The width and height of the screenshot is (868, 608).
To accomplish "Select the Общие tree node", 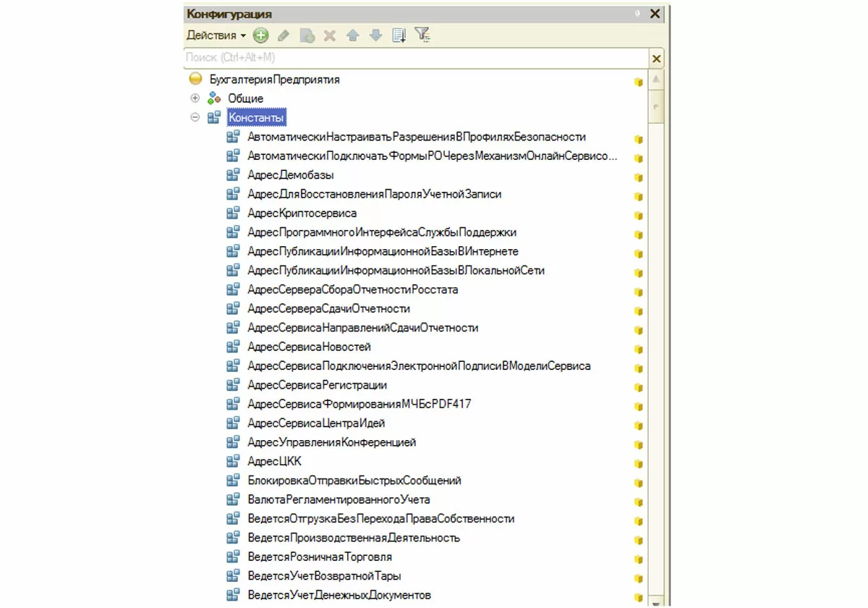I will 246,98.
